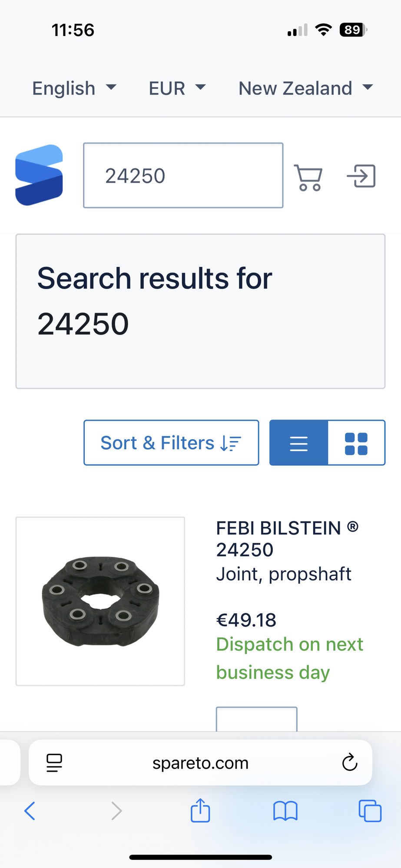Reload the spareto.com page
The width and height of the screenshot is (401, 868).
(x=349, y=763)
